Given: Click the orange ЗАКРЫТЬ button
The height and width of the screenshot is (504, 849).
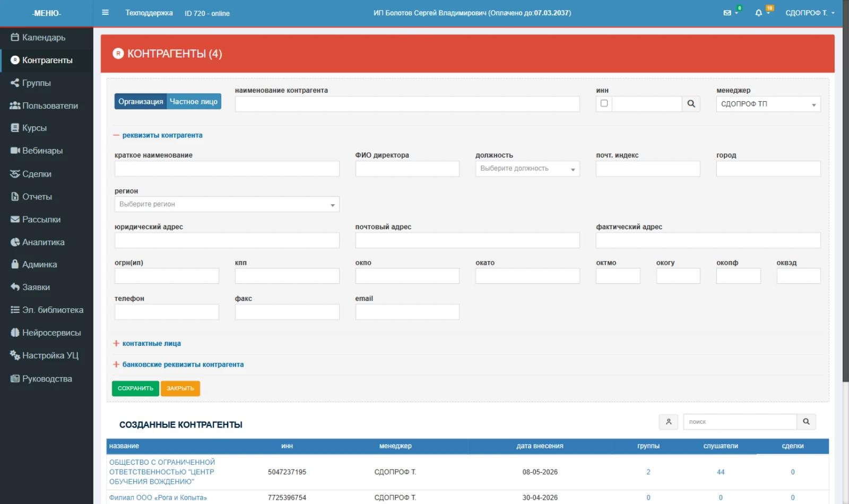Looking at the screenshot, I should coord(180,388).
